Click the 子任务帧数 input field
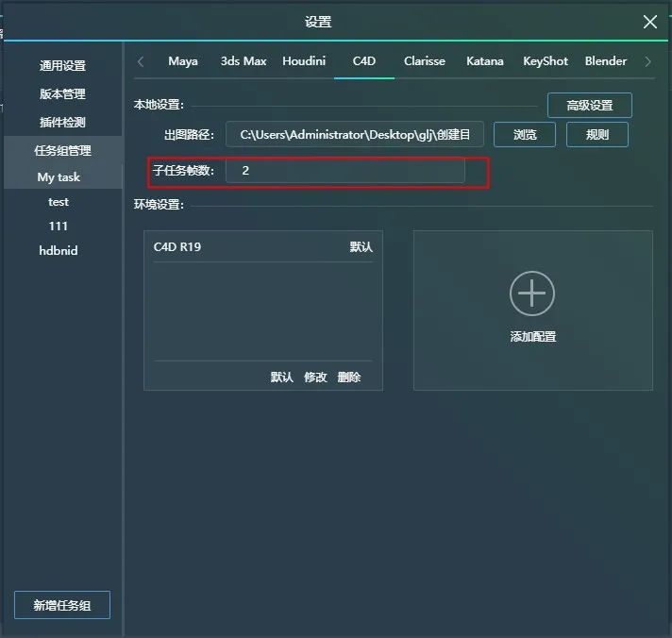 tap(344, 171)
